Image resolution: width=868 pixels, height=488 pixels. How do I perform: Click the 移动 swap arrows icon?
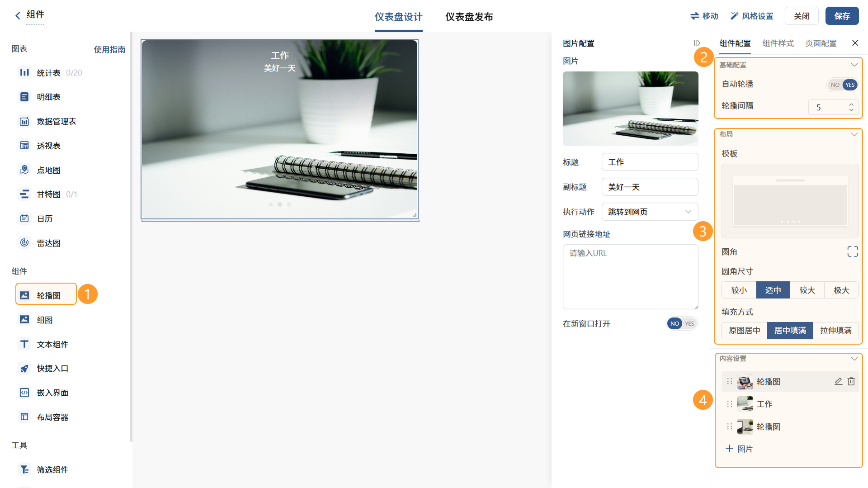[x=695, y=16]
